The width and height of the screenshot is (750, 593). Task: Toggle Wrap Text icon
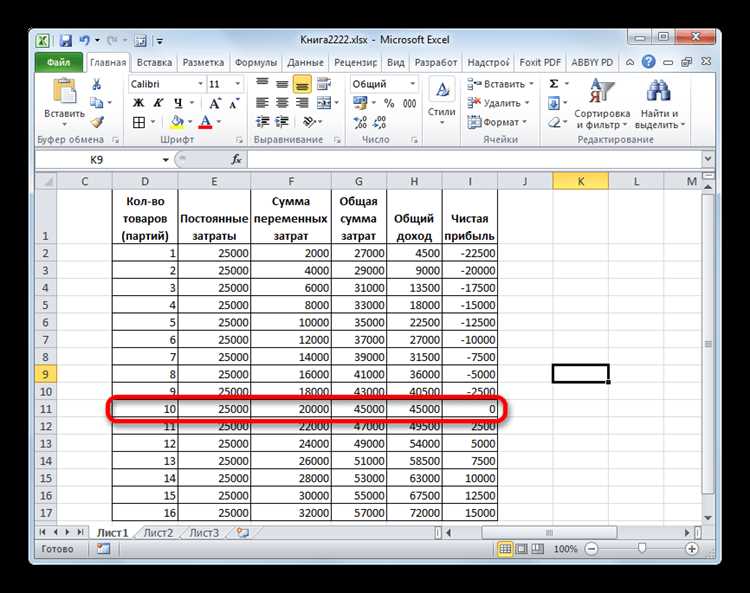coord(324,84)
